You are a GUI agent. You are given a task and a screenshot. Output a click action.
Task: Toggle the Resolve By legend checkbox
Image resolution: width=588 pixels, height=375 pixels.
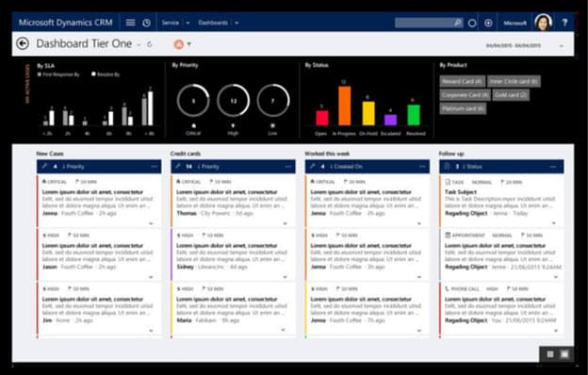(x=93, y=74)
